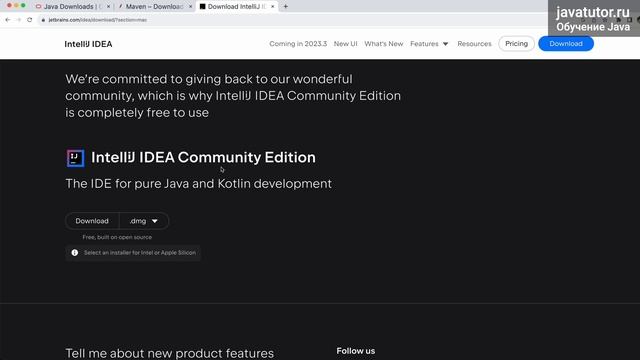Click the macOS red close window button
This screenshot has width=640, height=360.
click(9, 6)
